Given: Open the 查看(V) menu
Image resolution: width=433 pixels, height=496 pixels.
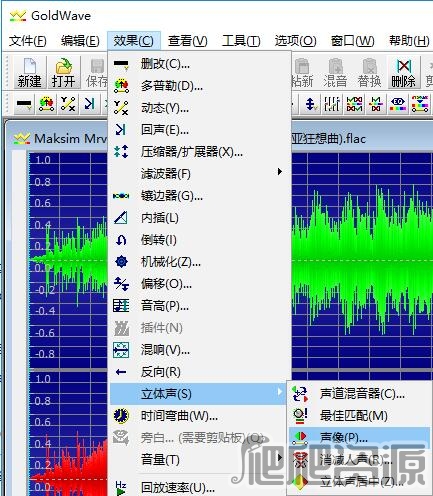Looking at the screenshot, I should coord(187,41).
